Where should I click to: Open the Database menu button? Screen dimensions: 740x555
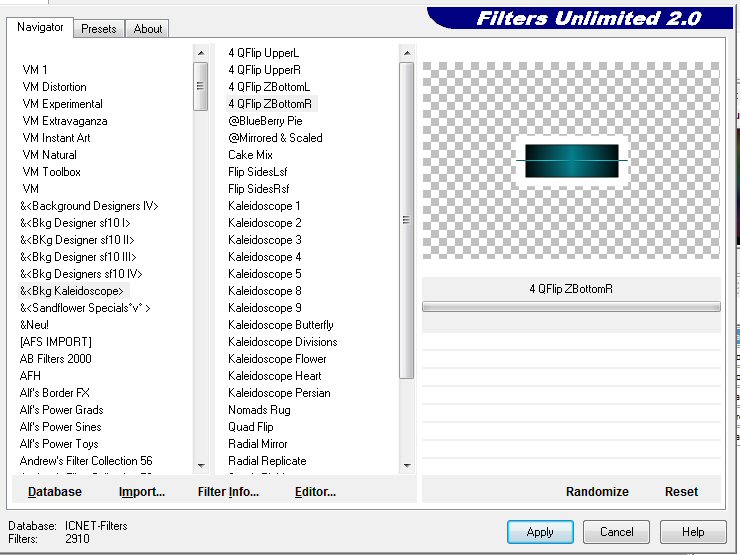click(x=55, y=491)
